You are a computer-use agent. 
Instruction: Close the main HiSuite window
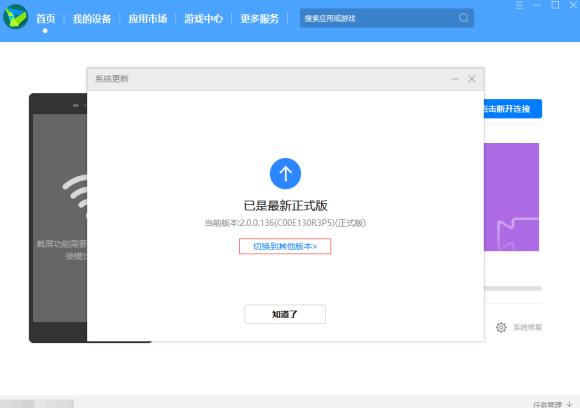pos(574,5)
